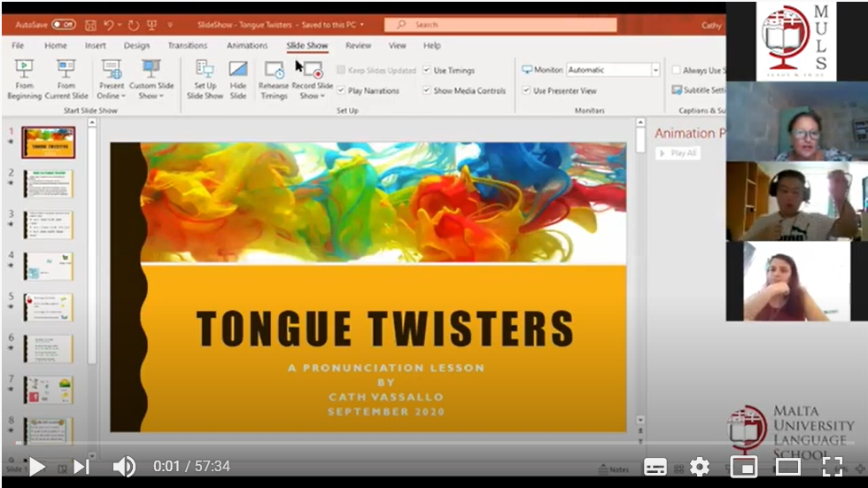Switch to the Design tab
868x488 pixels.
(136, 45)
